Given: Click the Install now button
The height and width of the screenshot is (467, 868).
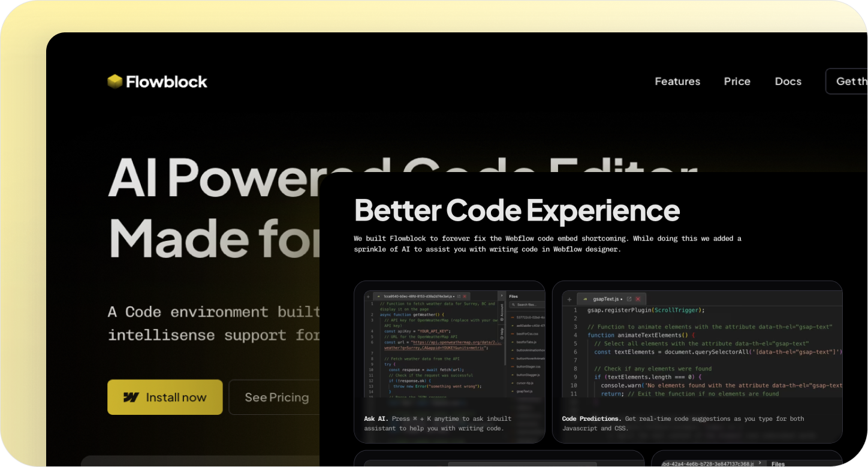Looking at the screenshot, I should coord(165,397).
